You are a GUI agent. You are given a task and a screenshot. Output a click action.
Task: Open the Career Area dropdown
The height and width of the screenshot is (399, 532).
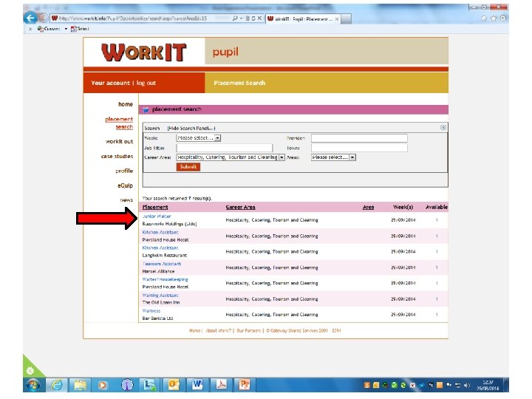231,157
